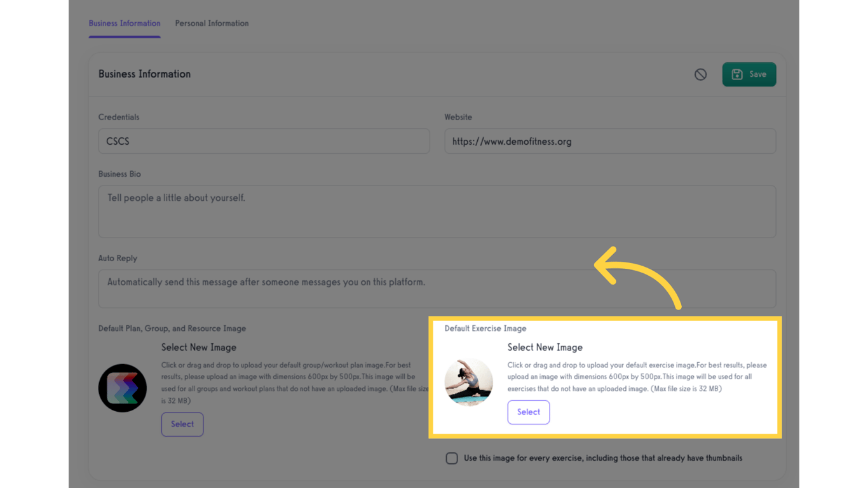The width and height of the screenshot is (868, 488).
Task: Switch to the Personal Information tab
Action: pos(212,23)
